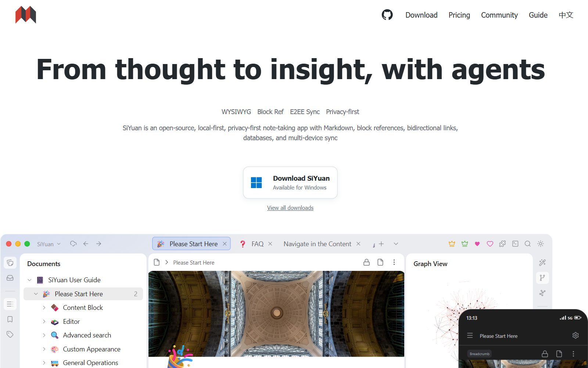Expand the Editor tree item
The height and width of the screenshot is (368, 588).
tap(44, 322)
